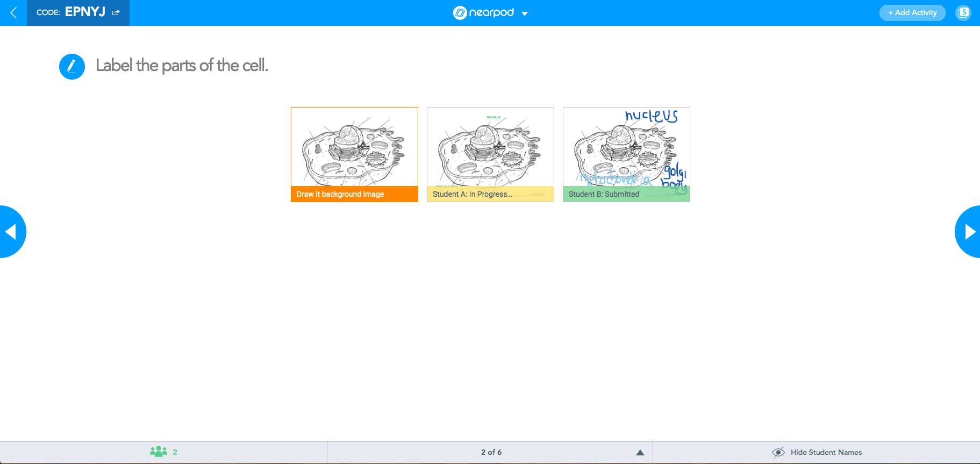The width and height of the screenshot is (980, 464).
Task: Click the back arrow in the header
Action: (x=13, y=13)
